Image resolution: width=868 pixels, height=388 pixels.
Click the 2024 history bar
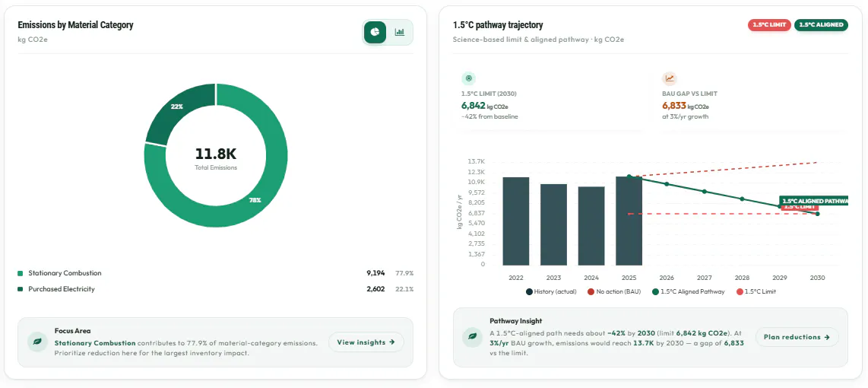click(591, 226)
